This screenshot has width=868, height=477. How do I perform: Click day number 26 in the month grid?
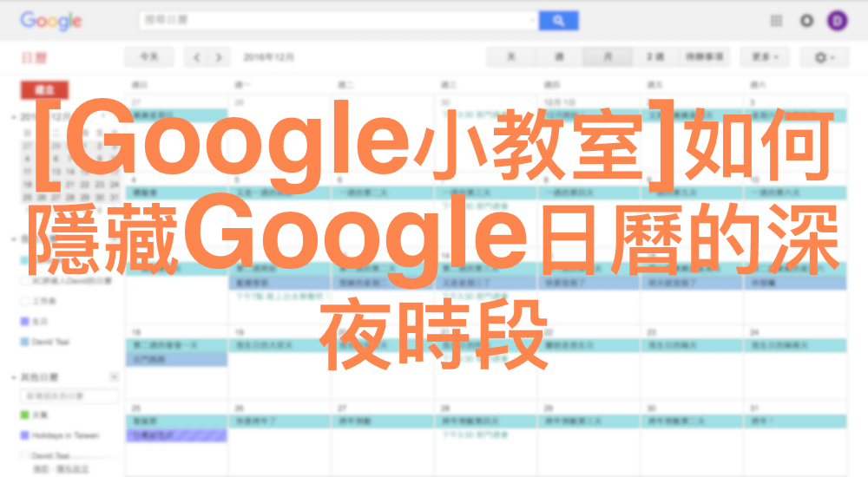pyautogui.click(x=240, y=408)
